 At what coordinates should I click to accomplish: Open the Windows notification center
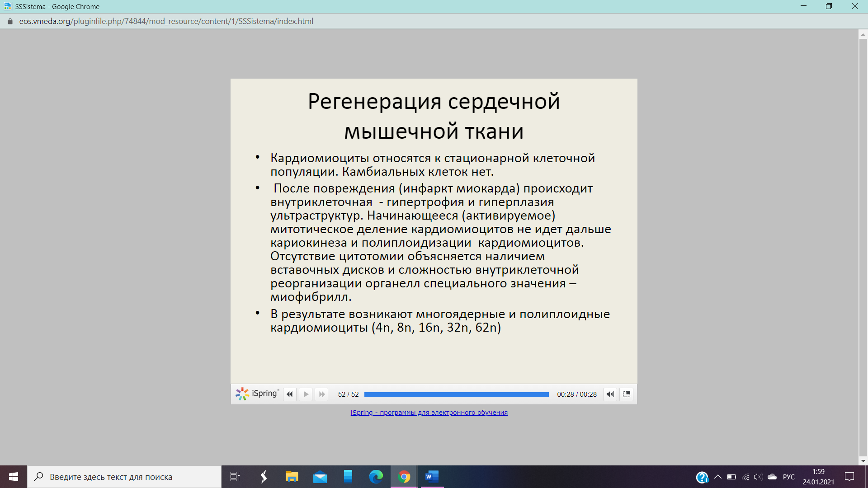(x=849, y=477)
